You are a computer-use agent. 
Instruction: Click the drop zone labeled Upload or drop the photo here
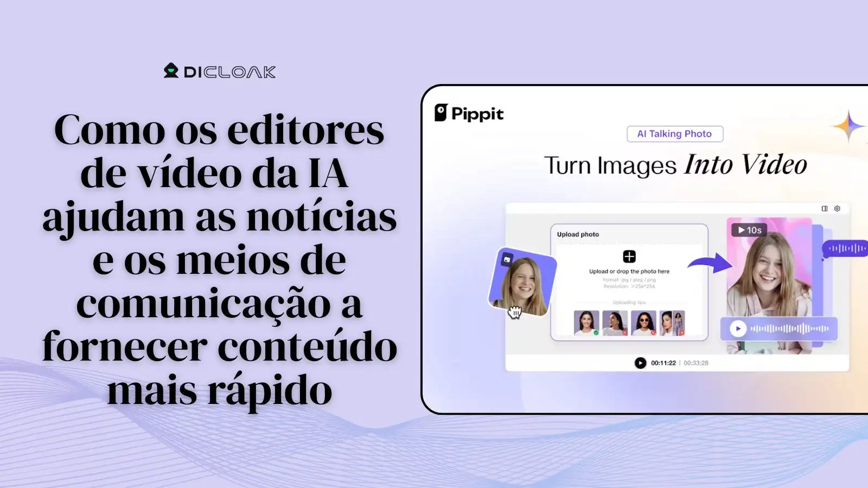(630, 271)
